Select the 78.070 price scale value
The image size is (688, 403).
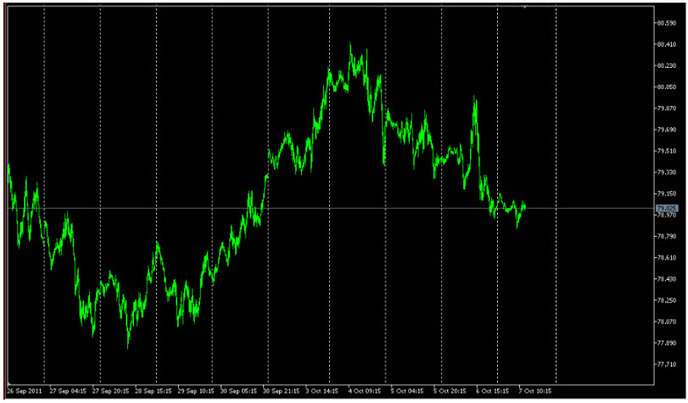click(x=666, y=321)
